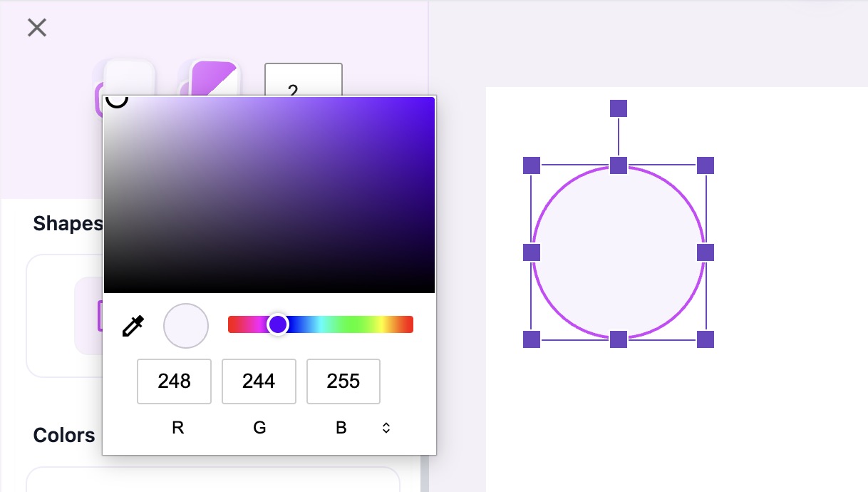The height and width of the screenshot is (492, 868).
Task: Click the top-right selection handle of the circle
Action: [x=706, y=165]
